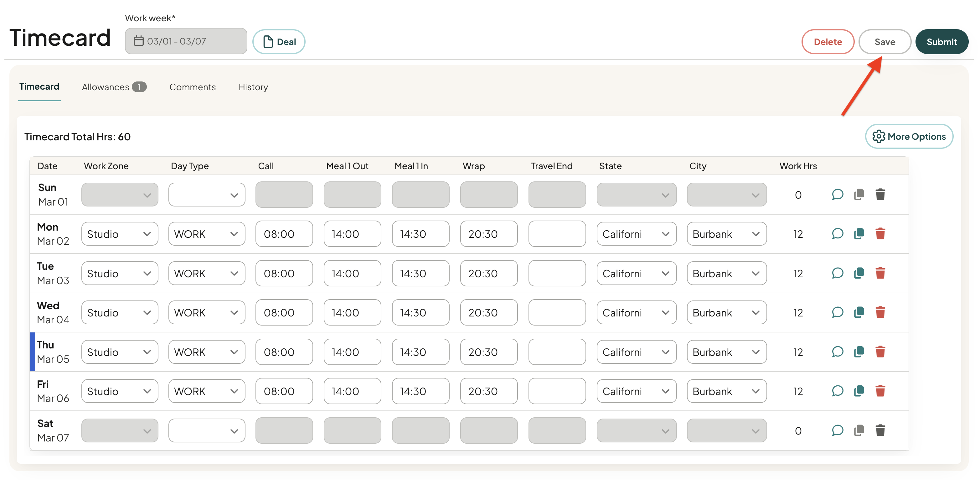Click the Work Hrs column header
Image resolution: width=980 pixels, height=480 pixels.
click(798, 166)
